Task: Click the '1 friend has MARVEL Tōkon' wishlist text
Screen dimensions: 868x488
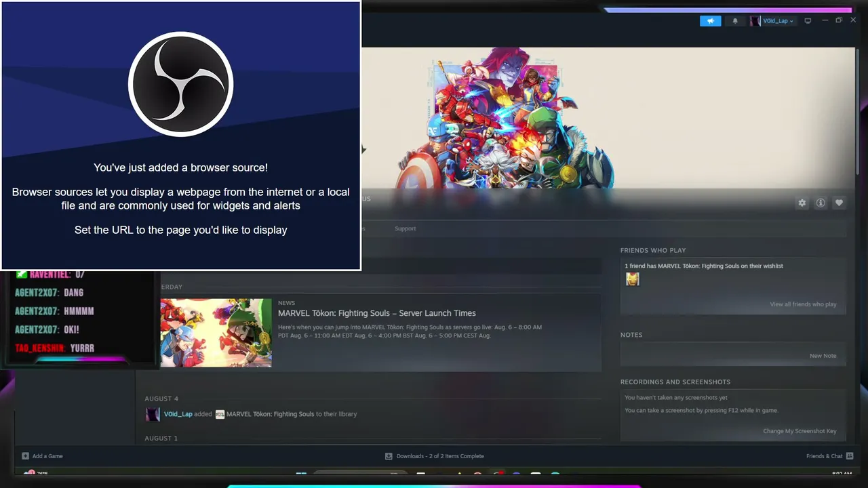Action: point(704,266)
